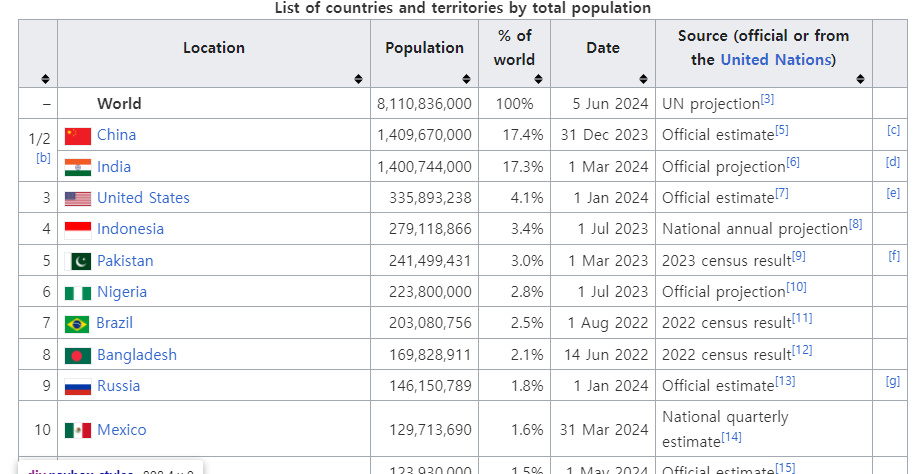The height and width of the screenshot is (474, 921).
Task: Sort table by Population column arrows
Action: tap(466, 79)
